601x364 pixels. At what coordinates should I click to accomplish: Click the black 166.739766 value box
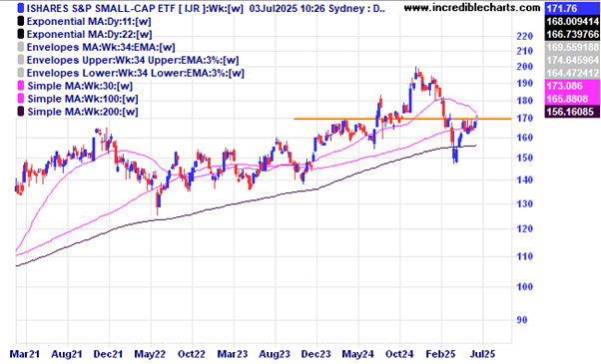572,34
